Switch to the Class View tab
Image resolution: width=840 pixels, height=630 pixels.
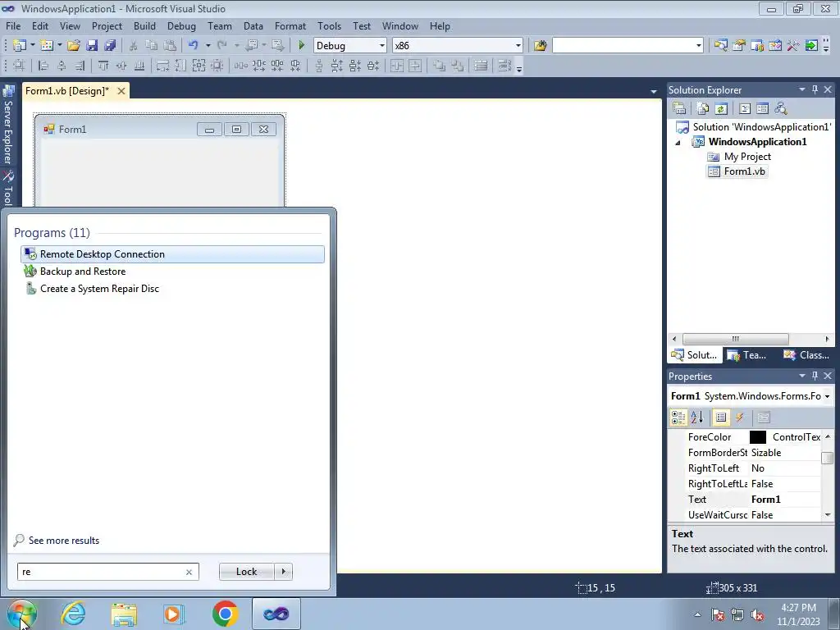pyautogui.click(x=806, y=355)
